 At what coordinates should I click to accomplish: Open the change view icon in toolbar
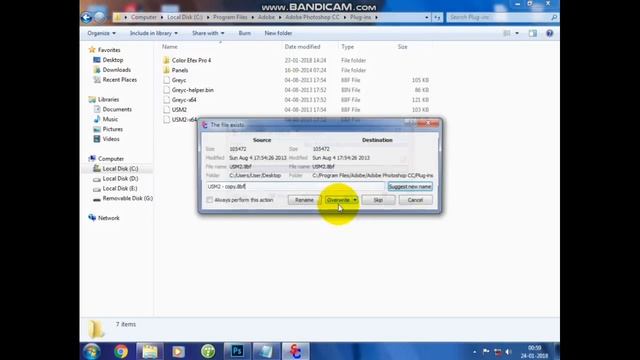tap(507, 33)
